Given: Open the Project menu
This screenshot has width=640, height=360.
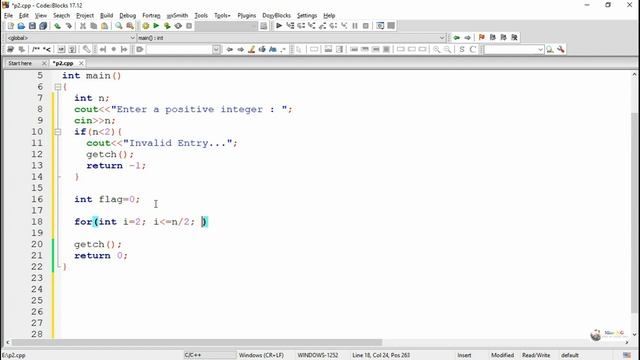Looking at the screenshot, I should [85, 16].
